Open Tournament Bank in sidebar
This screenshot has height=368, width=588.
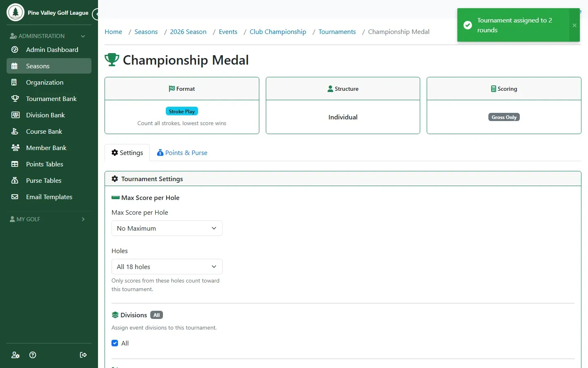tap(49, 99)
